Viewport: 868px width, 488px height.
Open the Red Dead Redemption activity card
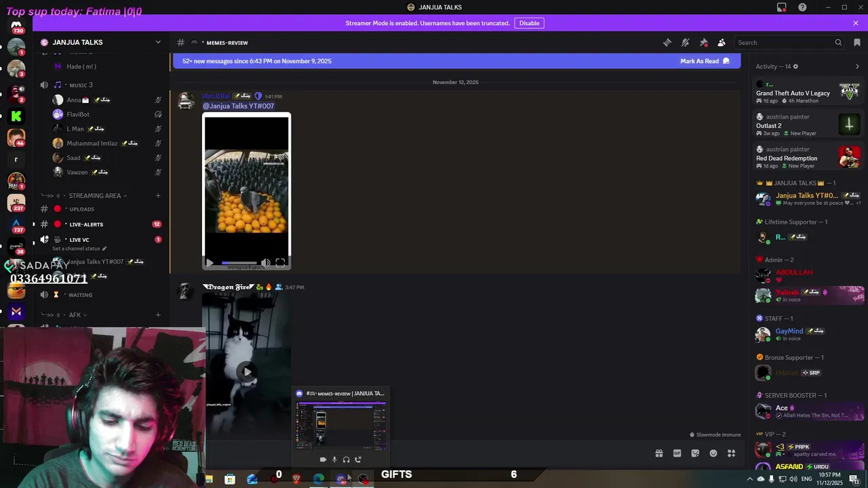pos(808,157)
